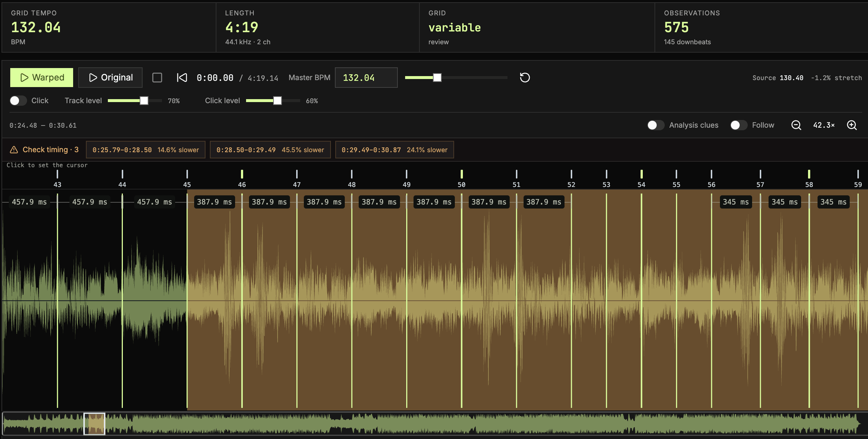Click downbeat marker 46 on the ruler

[x=242, y=179]
